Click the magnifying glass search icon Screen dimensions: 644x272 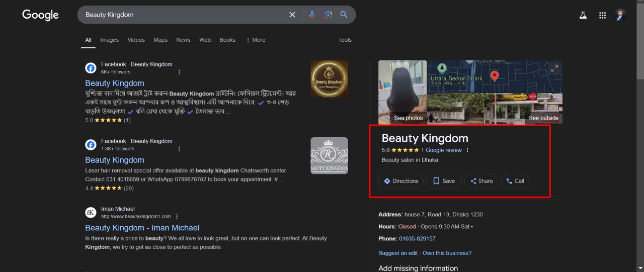point(344,15)
